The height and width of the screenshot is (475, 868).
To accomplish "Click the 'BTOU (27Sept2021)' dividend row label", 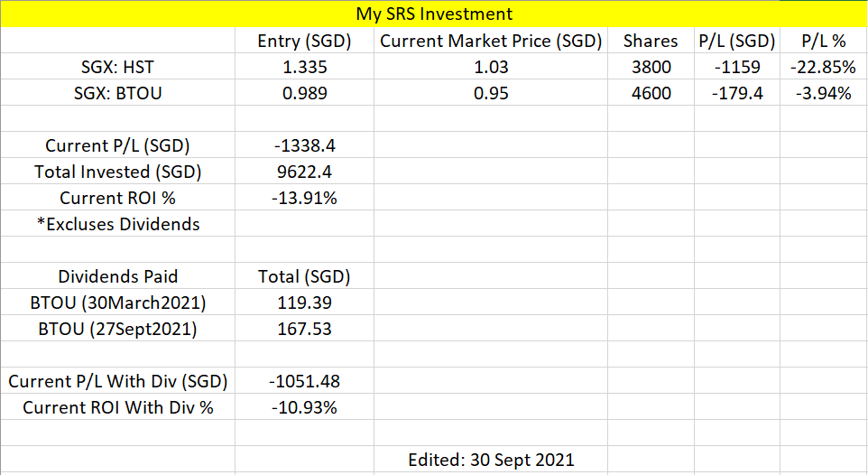I will 117,328.
